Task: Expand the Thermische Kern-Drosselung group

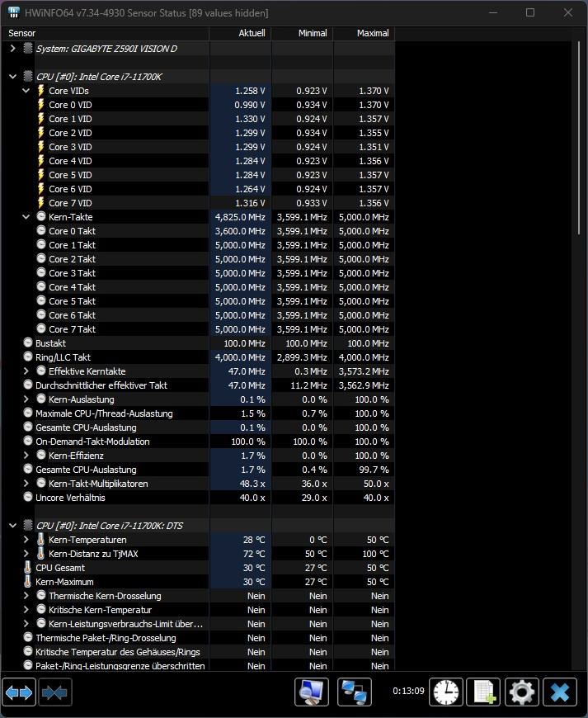Action: point(26,595)
